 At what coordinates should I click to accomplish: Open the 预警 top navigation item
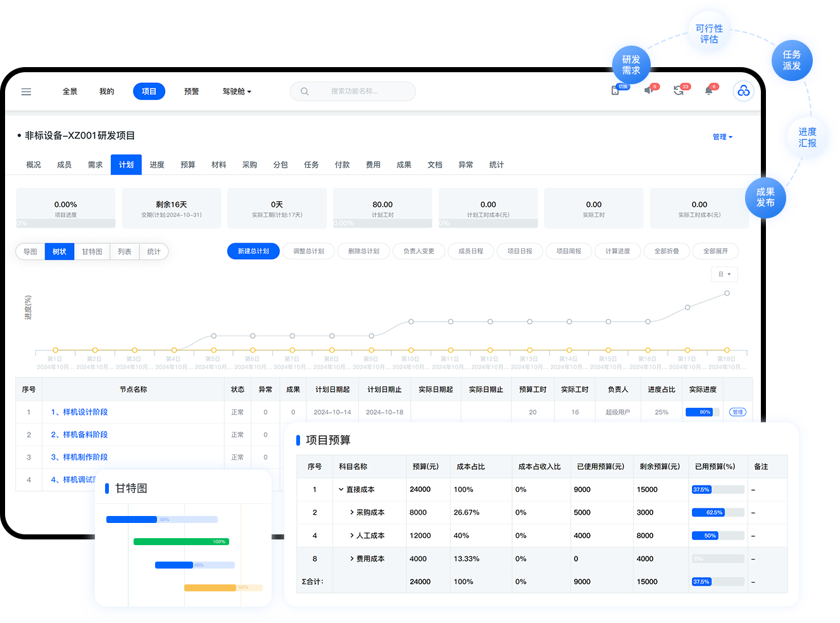pos(191,91)
